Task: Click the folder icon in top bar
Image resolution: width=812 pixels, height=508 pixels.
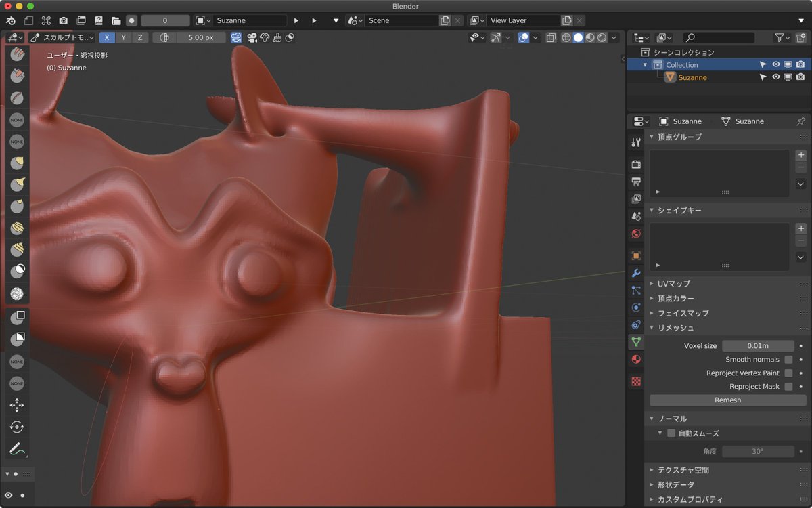Action: coord(116,20)
